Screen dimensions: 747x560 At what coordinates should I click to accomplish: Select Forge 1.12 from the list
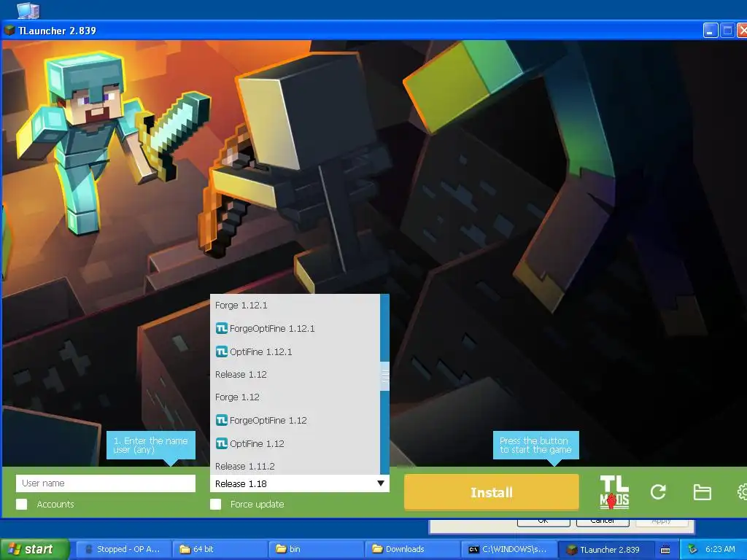295,397
